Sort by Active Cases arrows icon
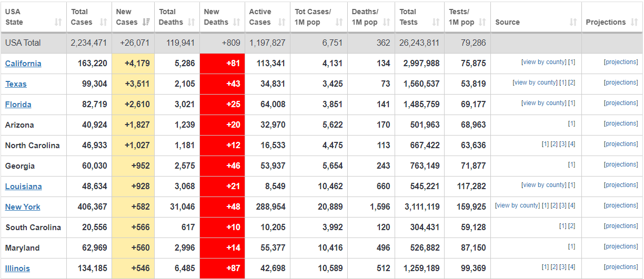Viewport: 644px width, 279px height. pos(282,22)
